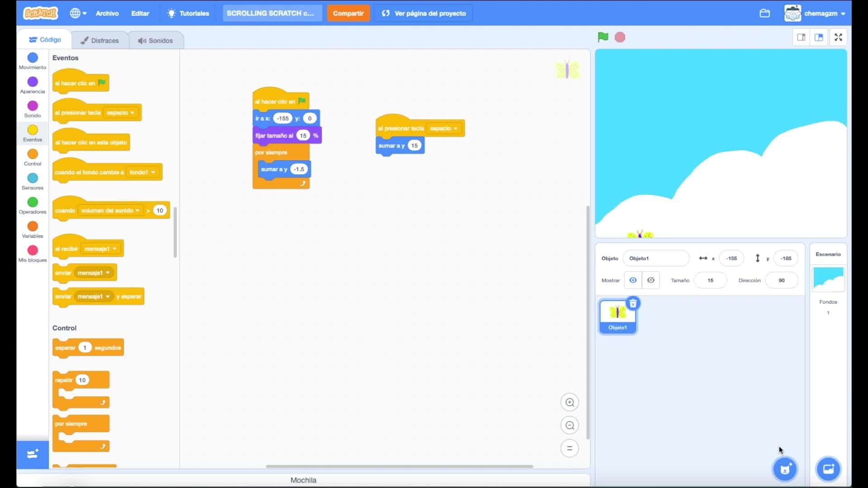Delete Objeto1 with the trash icon
This screenshot has width=868, height=488.
coord(633,304)
